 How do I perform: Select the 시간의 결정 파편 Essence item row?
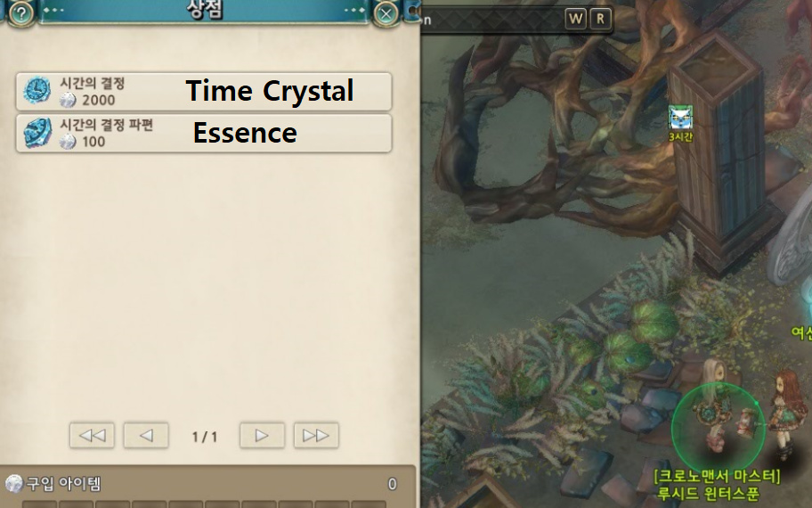pyautogui.click(x=204, y=133)
